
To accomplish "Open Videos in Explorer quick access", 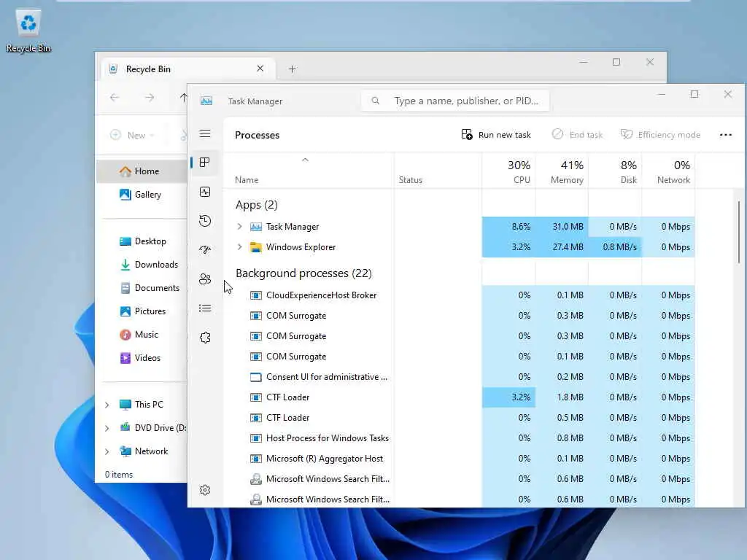I will [142, 358].
